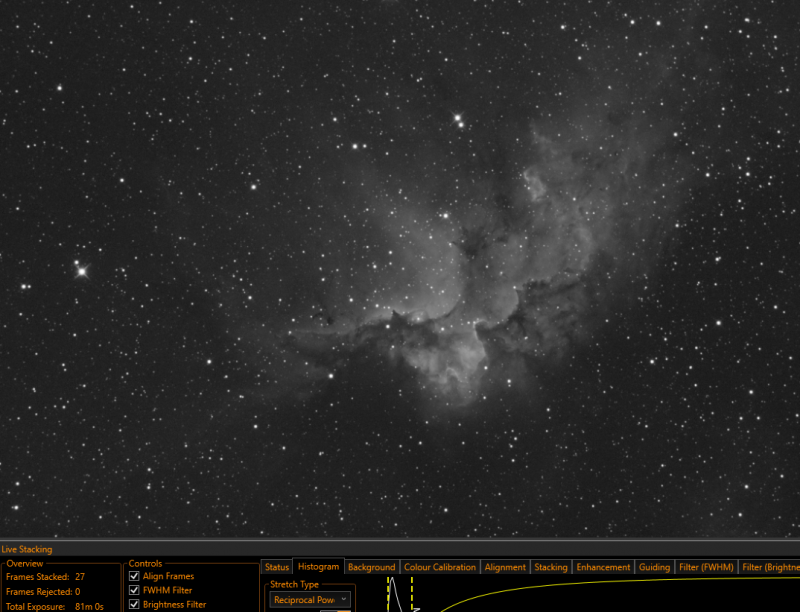The width and height of the screenshot is (800, 612).
Task: Click the bright spiked star at image left
Action: point(82,271)
